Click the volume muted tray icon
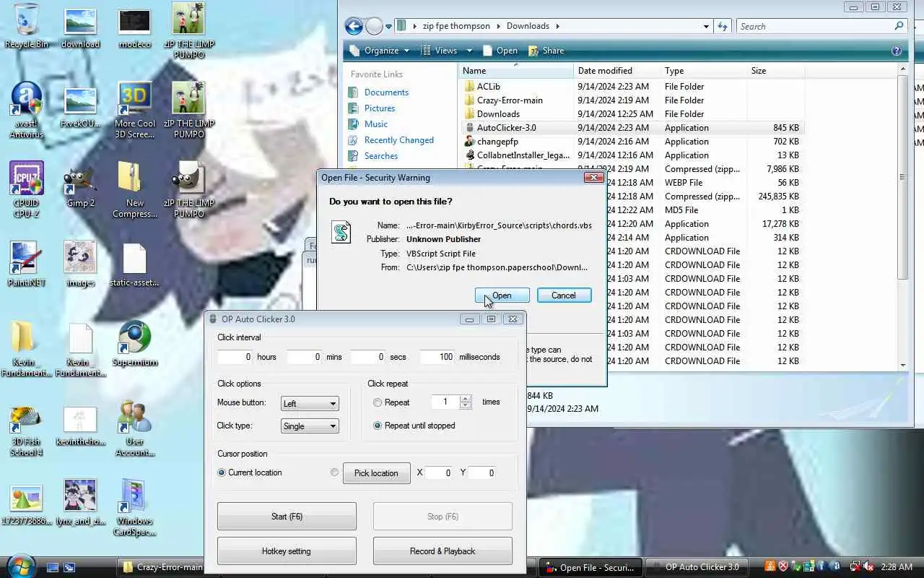This screenshot has width=924, height=578. 868,567
